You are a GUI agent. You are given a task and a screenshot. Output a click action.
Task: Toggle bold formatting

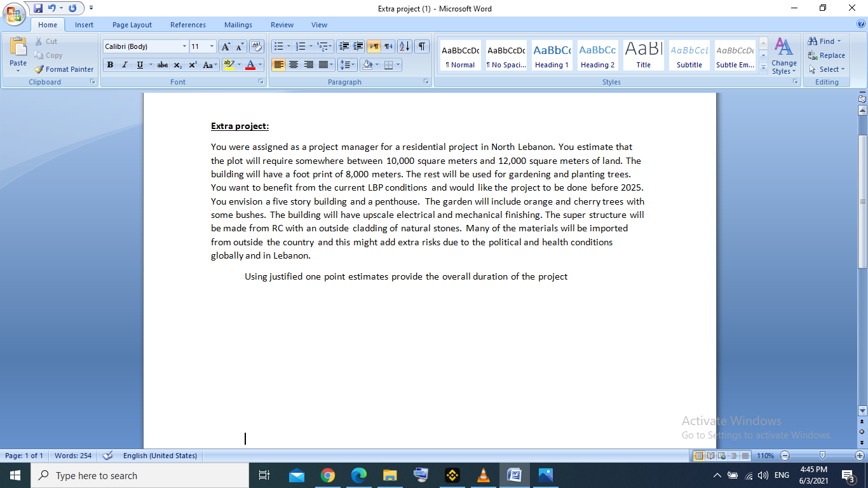click(109, 64)
